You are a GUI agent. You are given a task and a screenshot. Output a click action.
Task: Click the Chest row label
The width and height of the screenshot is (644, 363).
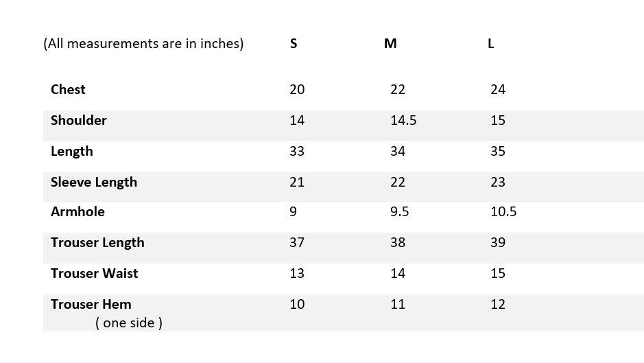coord(68,90)
